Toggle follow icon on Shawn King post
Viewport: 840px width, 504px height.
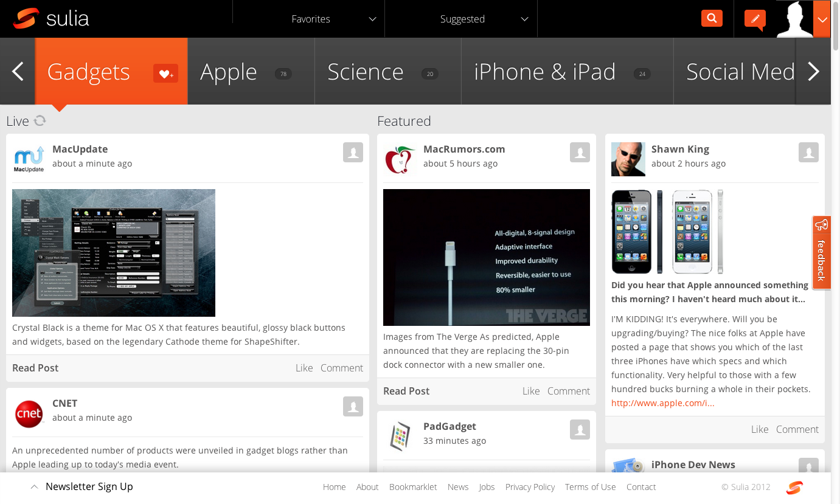pyautogui.click(x=808, y=153)
